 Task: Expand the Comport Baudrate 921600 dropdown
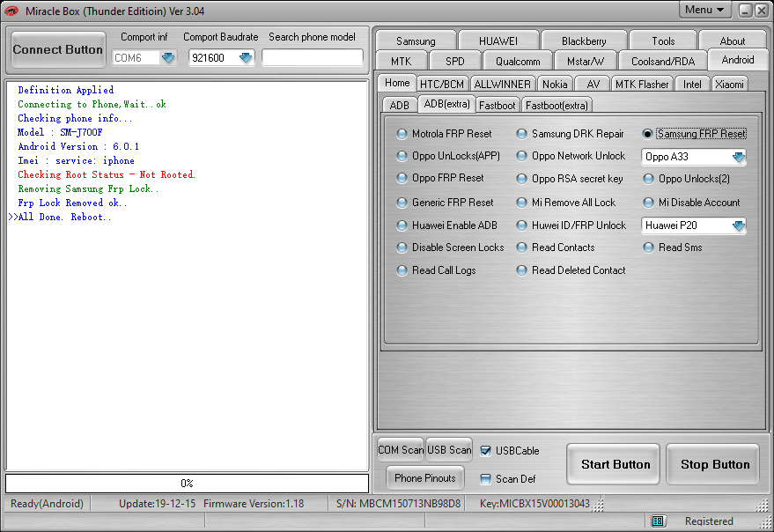[246, 58]
